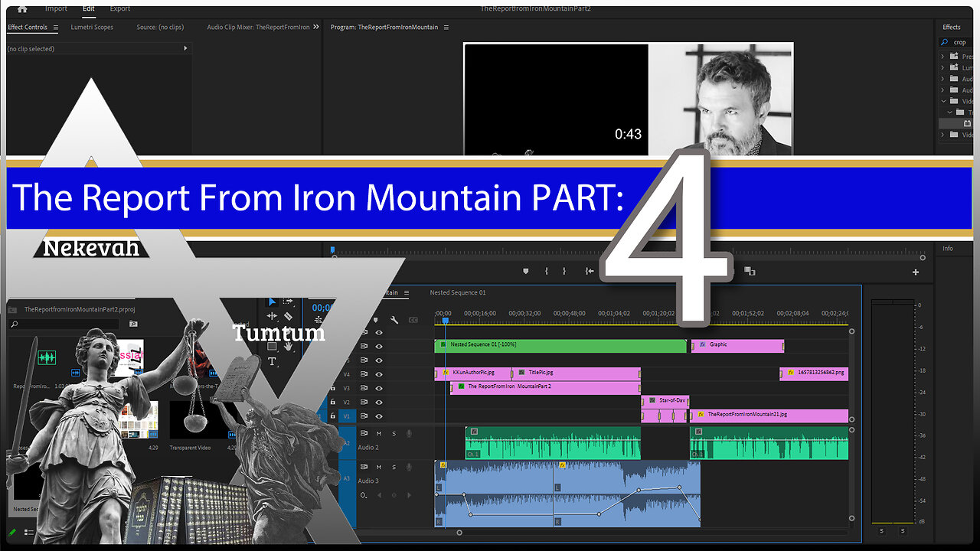
Task: Toggle V2 track output eye
Action: [378, 402]
